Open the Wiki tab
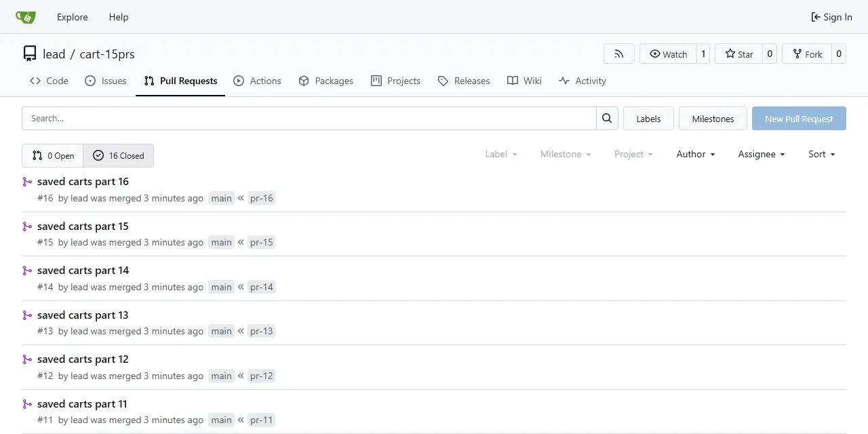 pos(524,81)
